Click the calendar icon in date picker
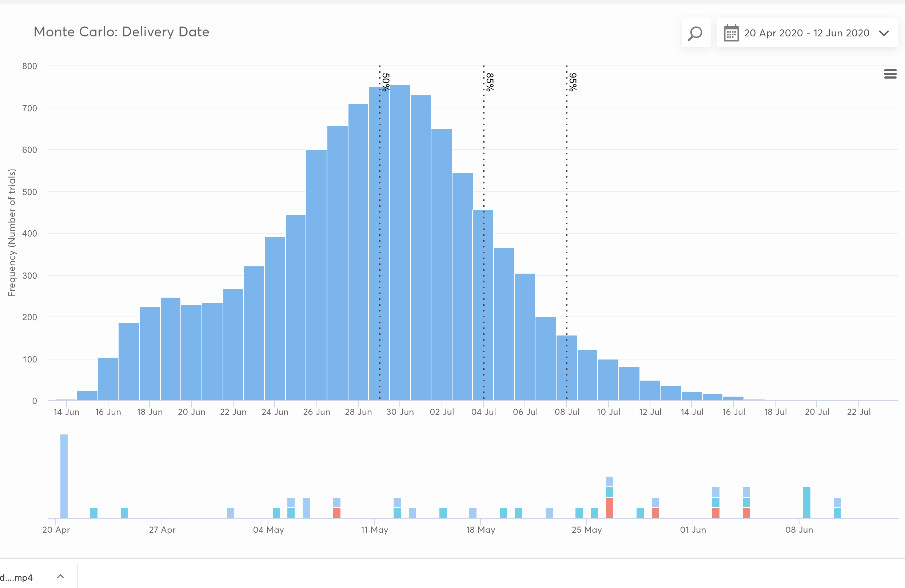Screen dimensions: 905x588 click(731, 33)
